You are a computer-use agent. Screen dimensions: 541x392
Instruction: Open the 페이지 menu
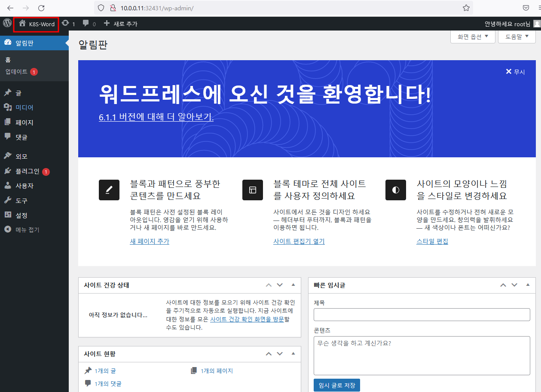click(34, 122)
